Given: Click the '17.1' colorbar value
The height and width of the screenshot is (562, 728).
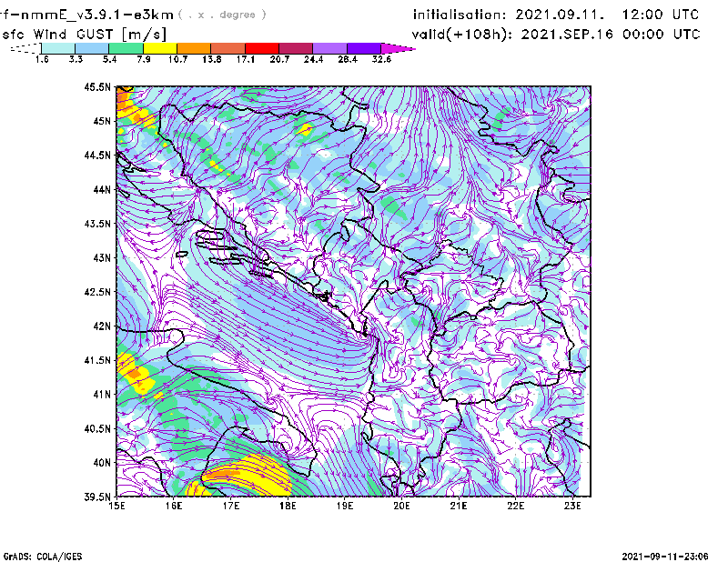Looking at the screenshot, I should pyautogui.click(x=246, y=59).
